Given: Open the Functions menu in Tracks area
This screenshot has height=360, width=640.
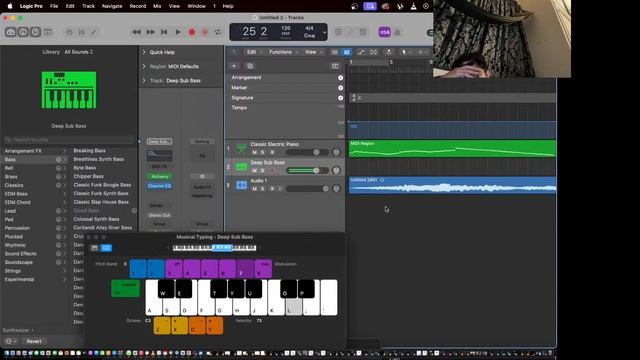Looking at the screenshot, I should tap(283, 52).
